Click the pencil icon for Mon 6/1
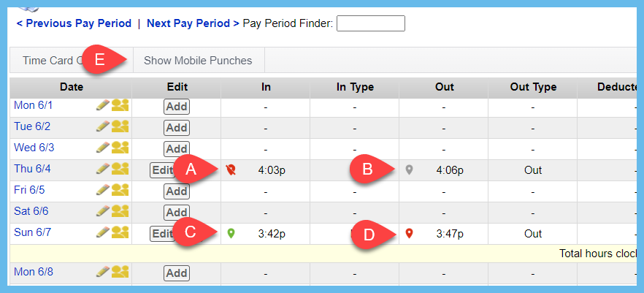The image size is (644, 293). tap(102, 106)
